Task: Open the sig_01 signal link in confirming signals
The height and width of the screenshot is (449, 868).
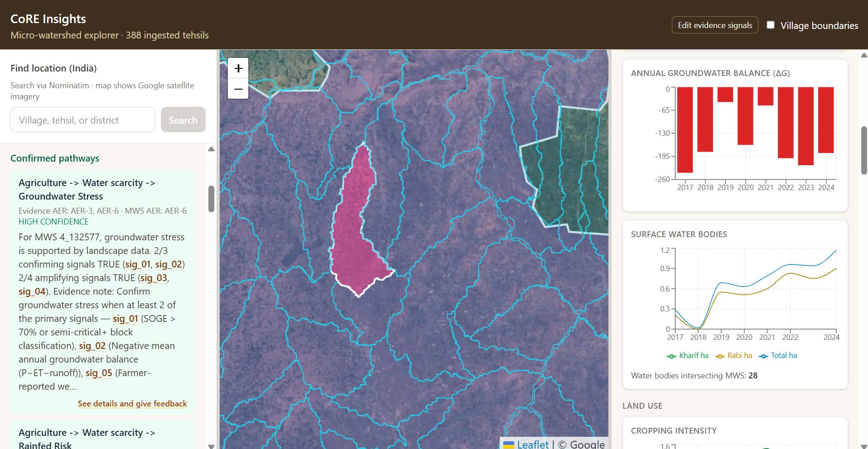Action: pyautogui.click(x=138, y=264)
